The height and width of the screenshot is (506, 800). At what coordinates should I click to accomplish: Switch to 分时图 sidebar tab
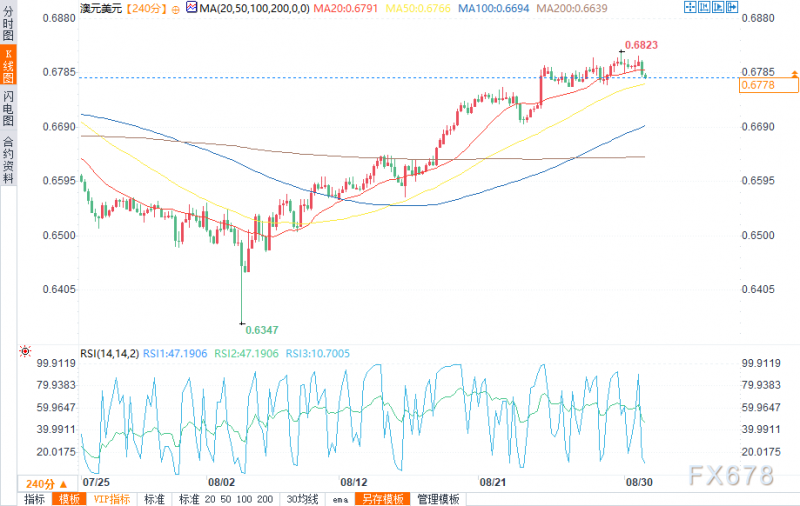click(8, 23)
